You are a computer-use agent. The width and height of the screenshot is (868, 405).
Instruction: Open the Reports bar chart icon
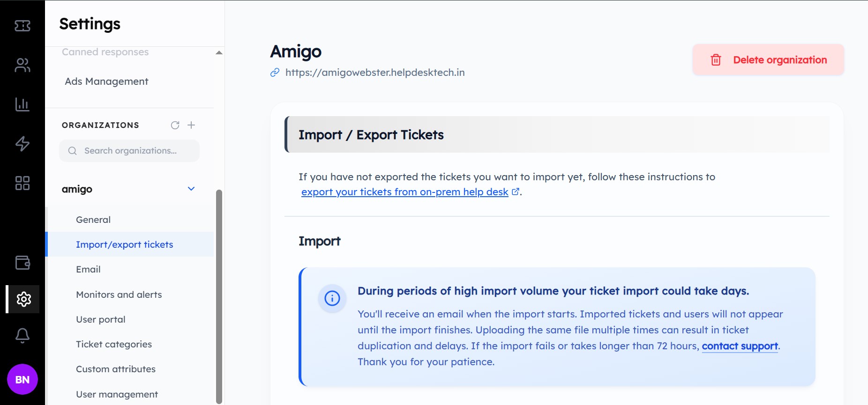tap(22, 104)
